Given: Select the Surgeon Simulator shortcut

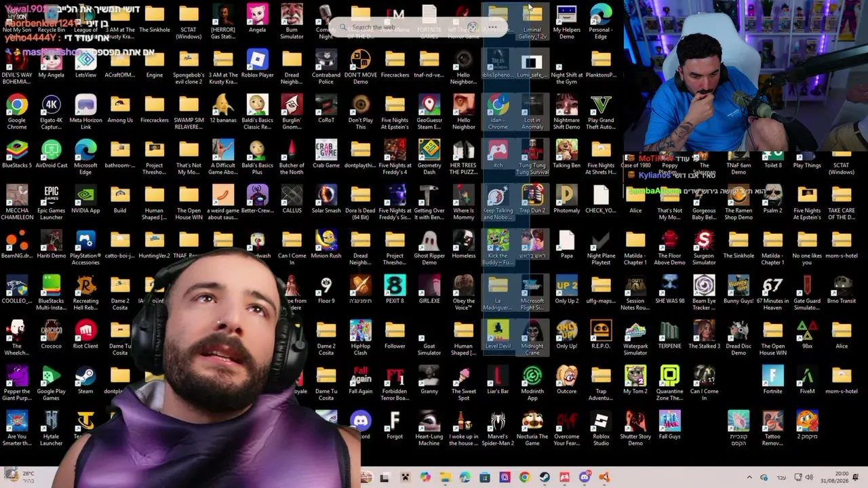Looking at the screenshot, I should (704, 249).
